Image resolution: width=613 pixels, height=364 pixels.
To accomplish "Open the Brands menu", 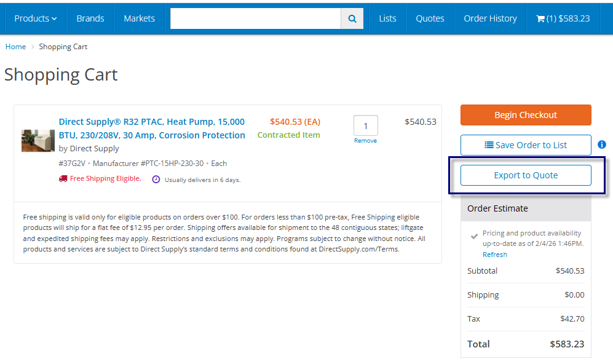I will tap(90, 18).
